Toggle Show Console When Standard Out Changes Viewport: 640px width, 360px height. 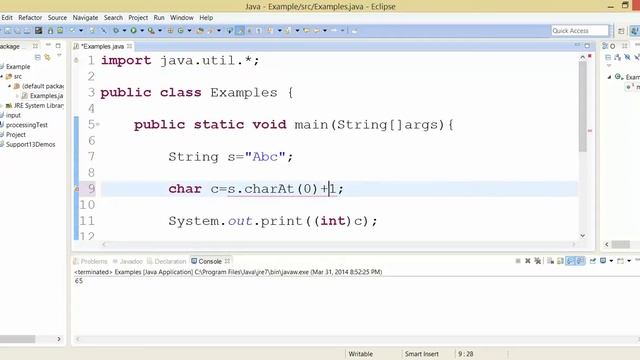[570, 261]
